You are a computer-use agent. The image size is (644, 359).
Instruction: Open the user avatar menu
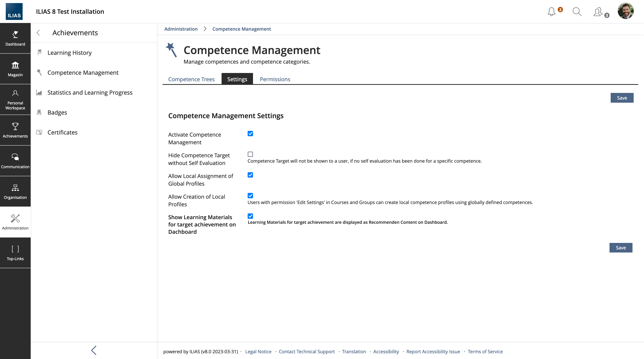625,11
